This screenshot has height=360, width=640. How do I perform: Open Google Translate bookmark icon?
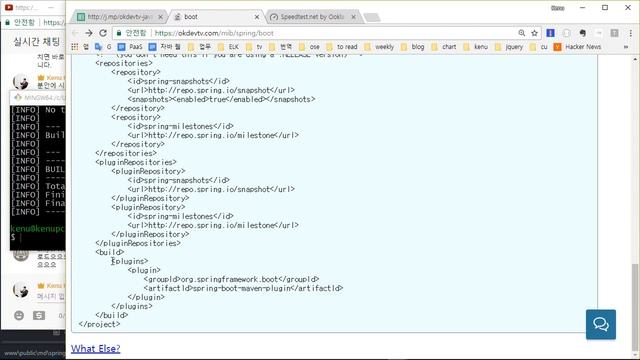(x=98, y=47)
